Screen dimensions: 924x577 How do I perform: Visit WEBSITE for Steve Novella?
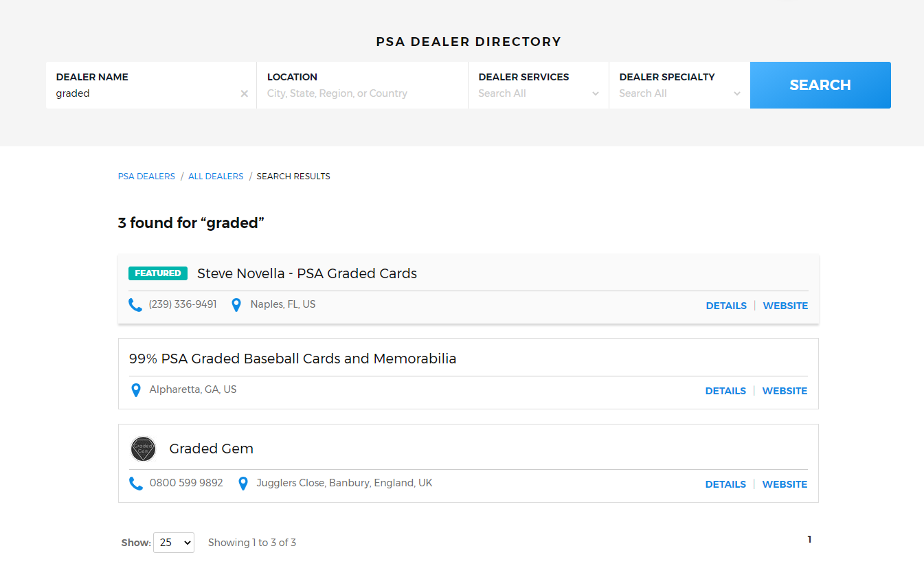pyautogui.click(x=785, y=306)
